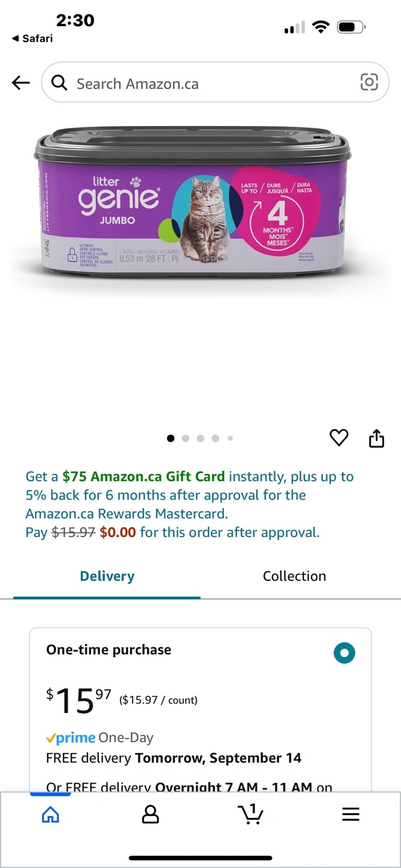This screenshot has height=868, width=401.
Task: Add item to wishlist heart icon
Action: coord(339,438)
